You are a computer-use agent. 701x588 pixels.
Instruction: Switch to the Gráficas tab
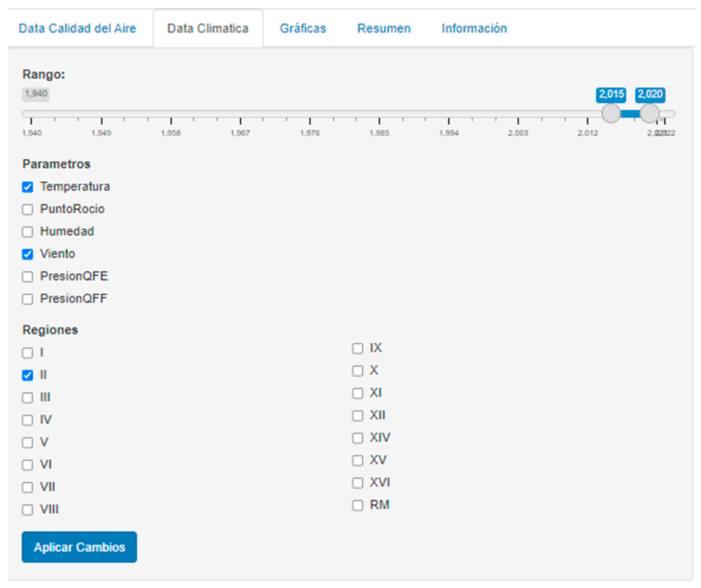303,29
